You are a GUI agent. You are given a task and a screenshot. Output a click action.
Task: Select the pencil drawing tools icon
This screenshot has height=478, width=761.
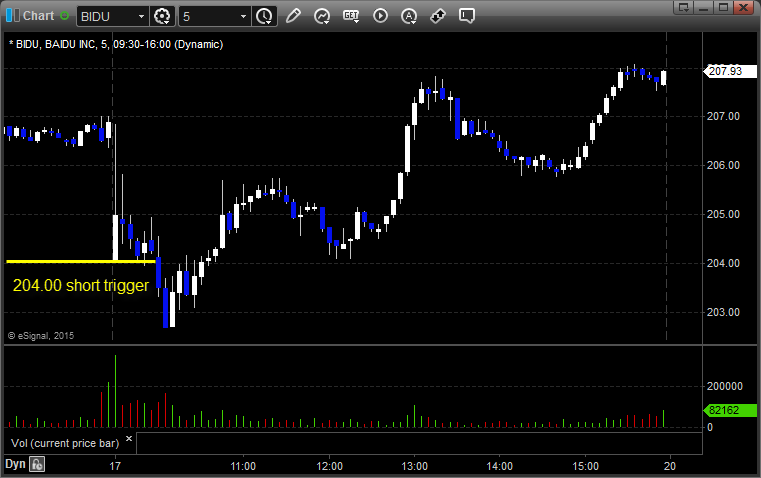pyautogui.click(x=293, y=16)
